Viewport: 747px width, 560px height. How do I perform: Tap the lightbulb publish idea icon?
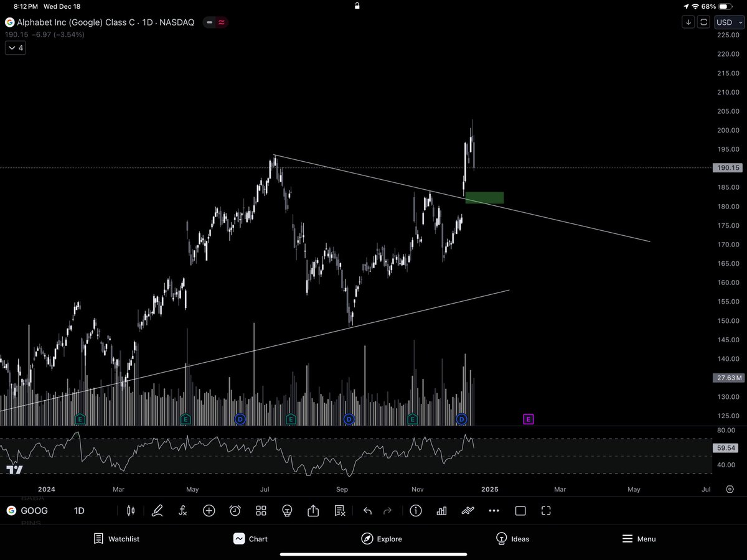(287, 511)
